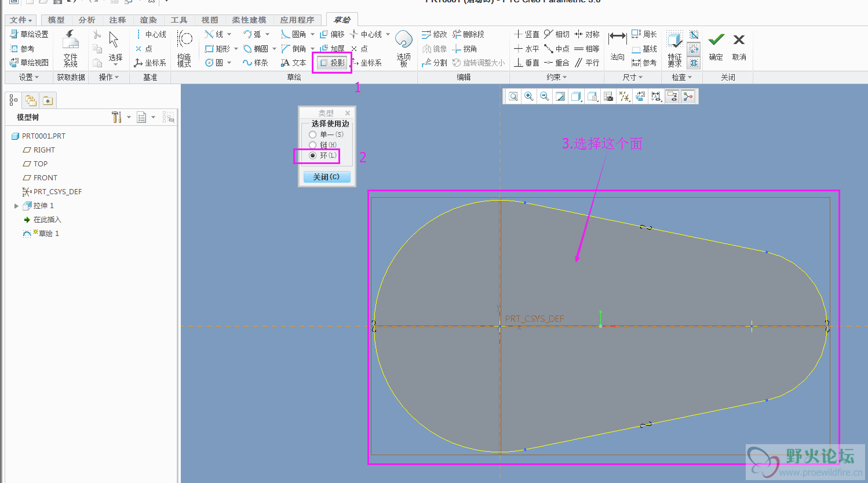Select the 分割 (Divide) tool

434,63
